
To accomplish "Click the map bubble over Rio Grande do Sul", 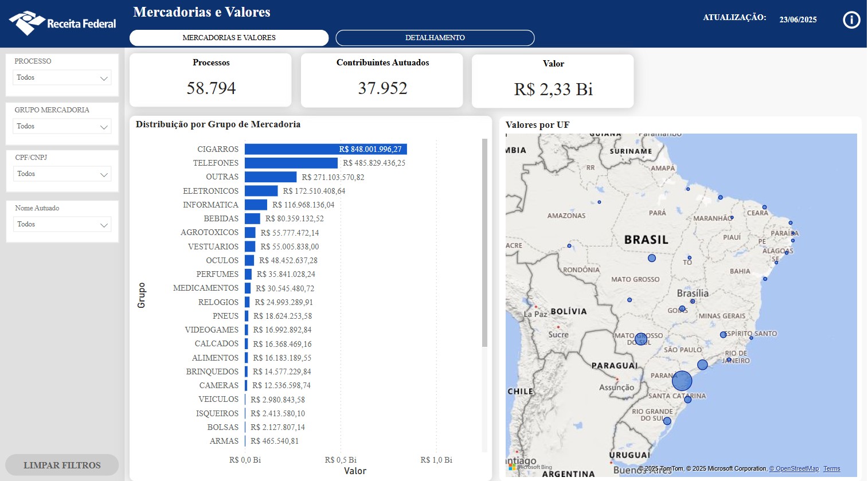I will point(667,421).
